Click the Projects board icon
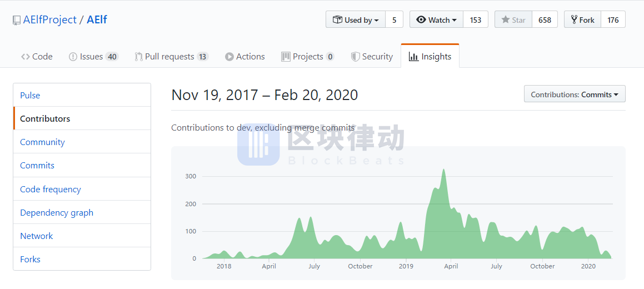Viewport: 644px width, 289px height. pos(286,57)
